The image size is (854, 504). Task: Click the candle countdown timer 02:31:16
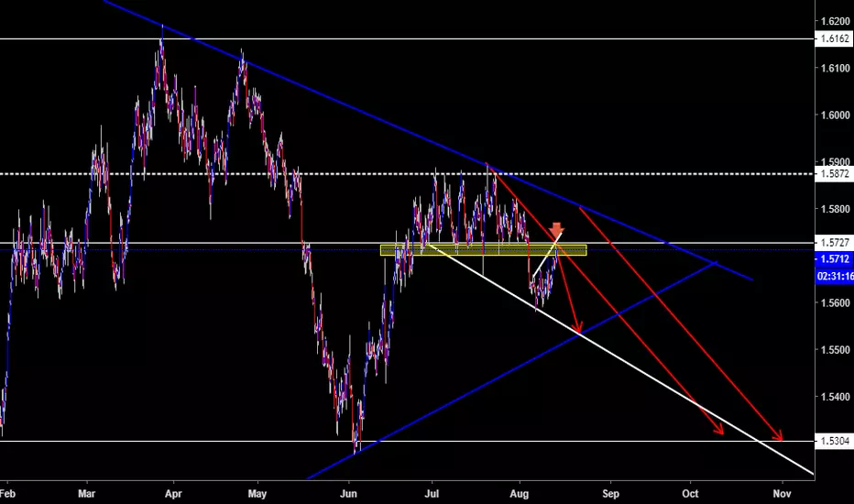(x=835, y=276)
